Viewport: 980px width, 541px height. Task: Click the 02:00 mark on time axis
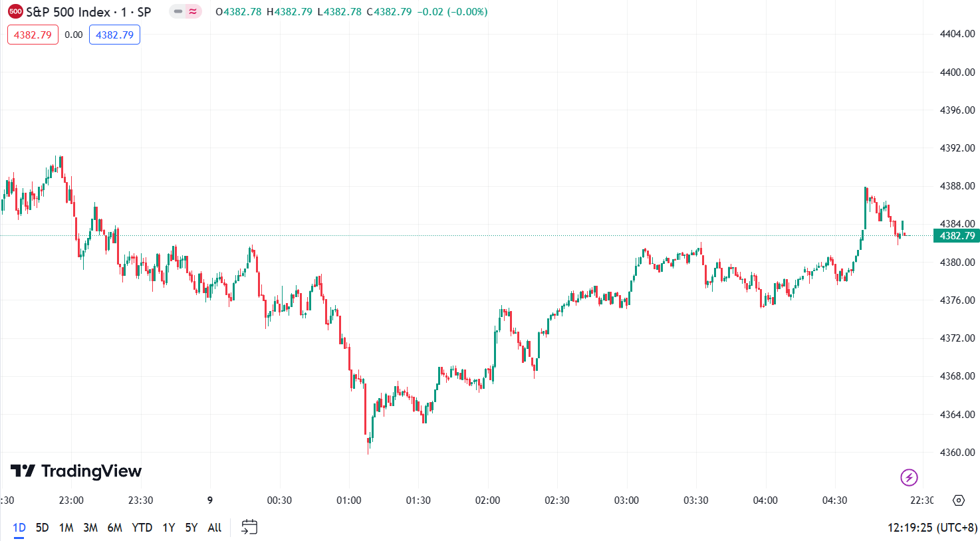(x=487, y=500)
